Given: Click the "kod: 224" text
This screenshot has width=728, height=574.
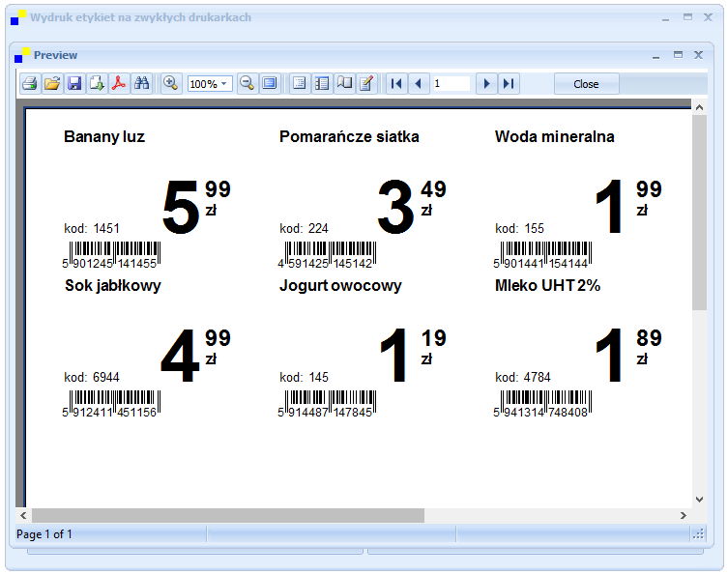Looking at the screenshot, I should pos(305,229).
